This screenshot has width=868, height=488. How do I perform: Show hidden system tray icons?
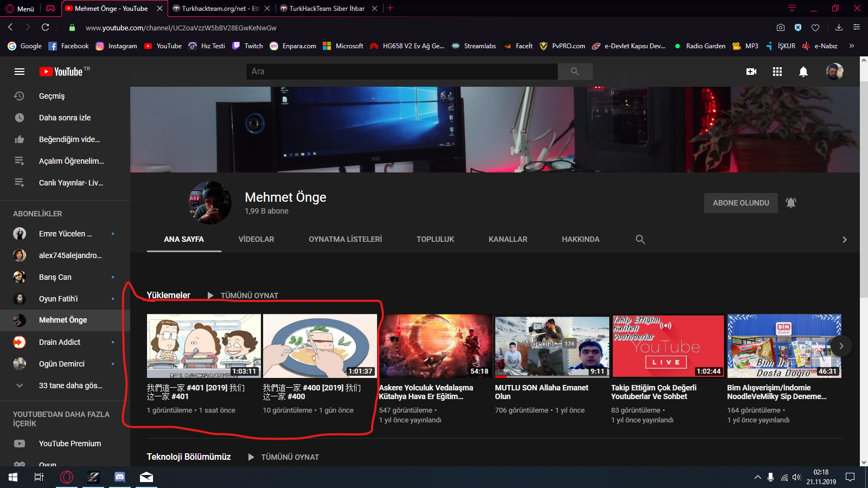tap(757, 477)
